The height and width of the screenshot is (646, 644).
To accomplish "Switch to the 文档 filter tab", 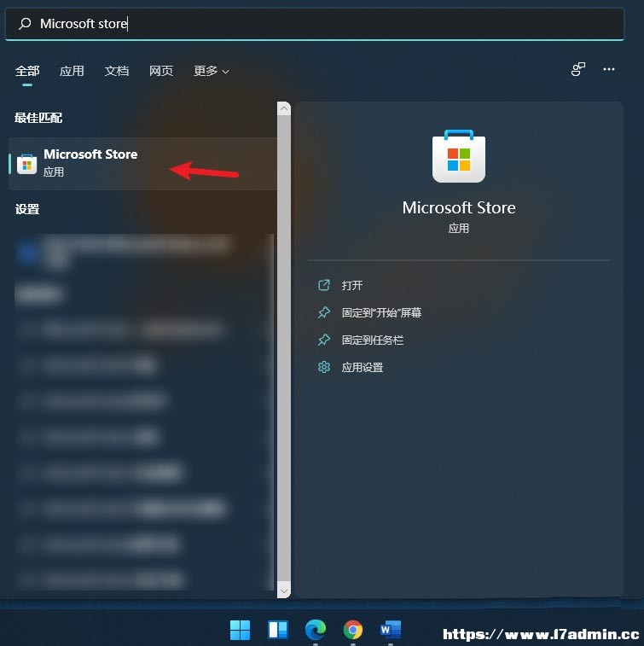I will point(117,71).
